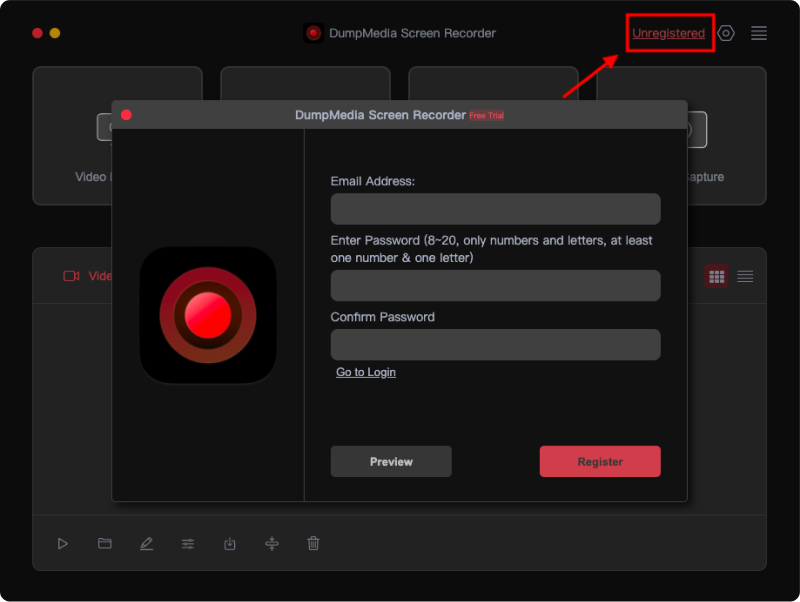The image size is (800, 602).
Task: Close the registration dialog with red dot
Action: 127,115
